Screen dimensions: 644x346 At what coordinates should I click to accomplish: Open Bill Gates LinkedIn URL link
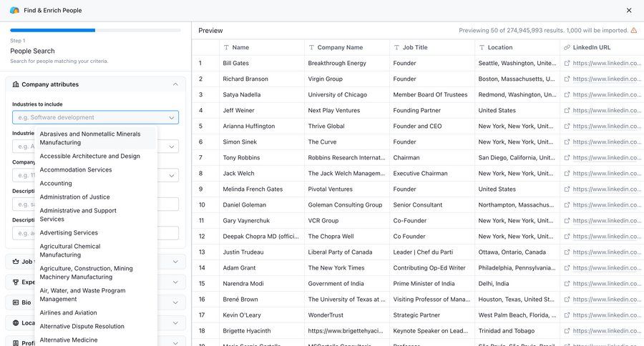click(607, 63)
